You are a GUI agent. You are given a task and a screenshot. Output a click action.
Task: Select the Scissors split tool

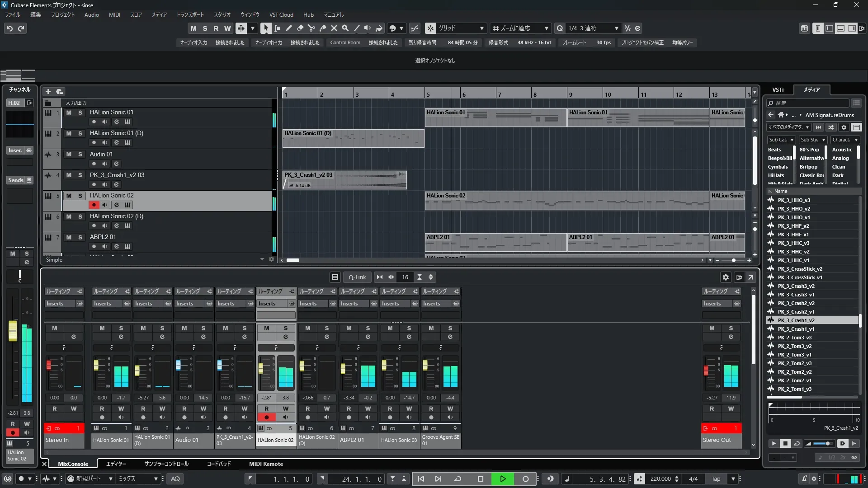(311, 28)
